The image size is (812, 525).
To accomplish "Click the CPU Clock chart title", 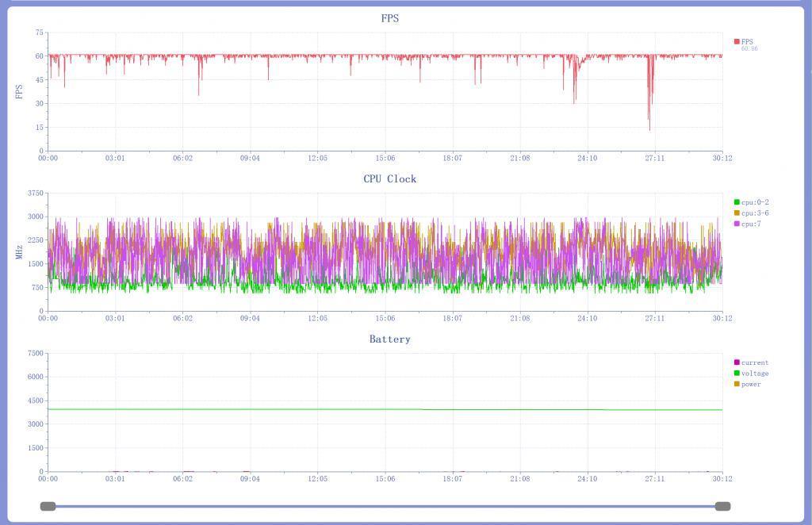I will click(390, 178).
